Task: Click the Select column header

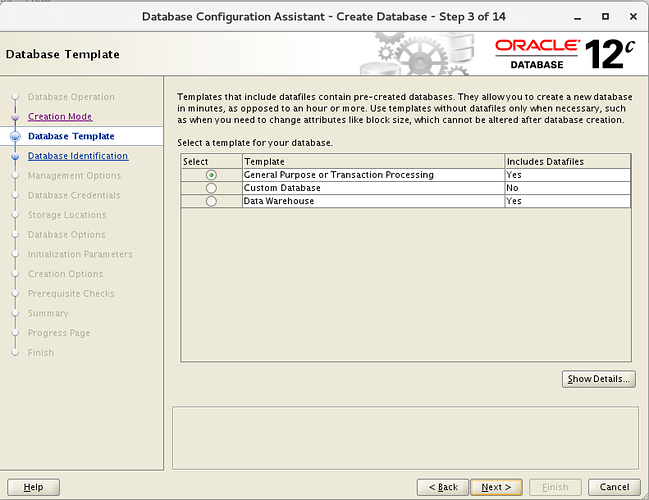Action: point(212,161)
